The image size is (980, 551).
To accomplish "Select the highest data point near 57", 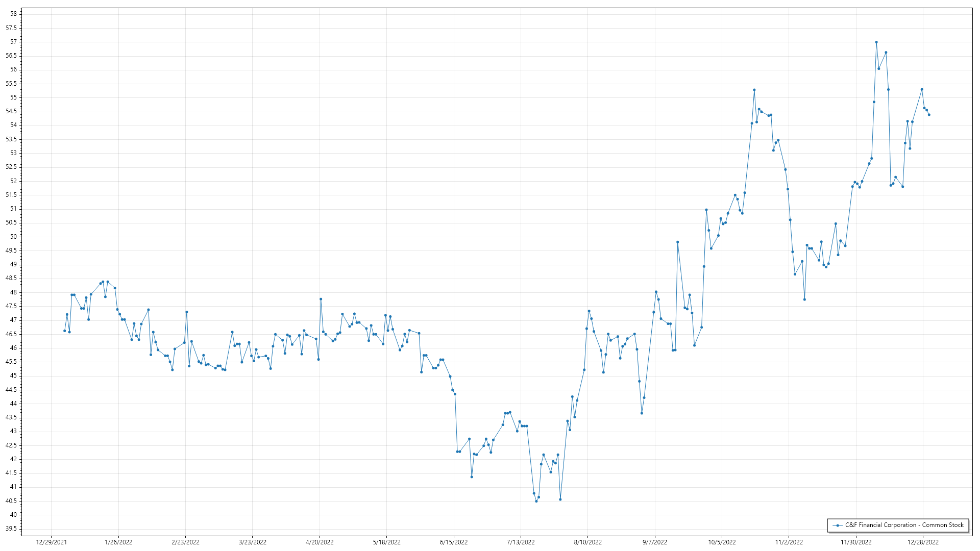I will pos(876,42).
